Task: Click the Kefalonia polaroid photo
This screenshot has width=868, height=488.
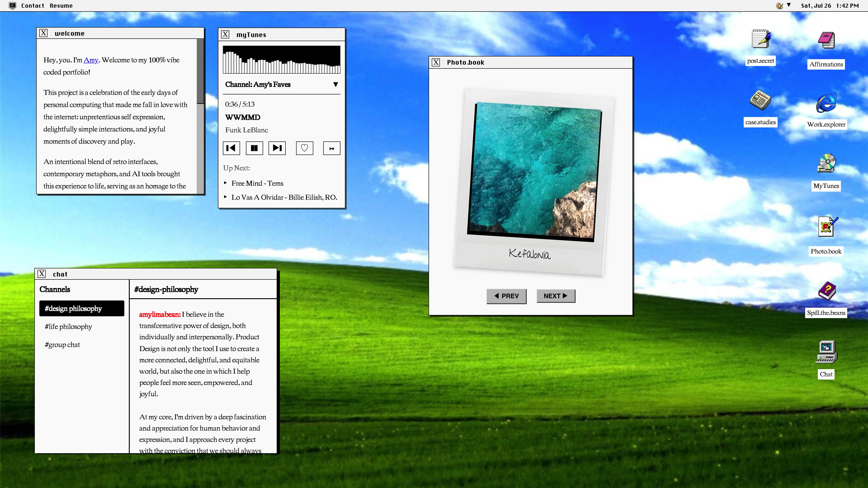Action: 534,182
